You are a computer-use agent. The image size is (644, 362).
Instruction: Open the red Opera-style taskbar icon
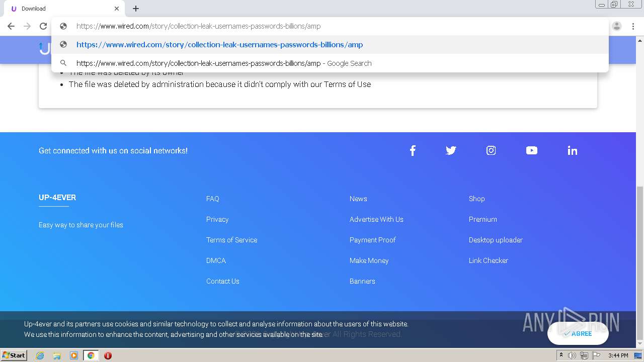tap(108, 355)
